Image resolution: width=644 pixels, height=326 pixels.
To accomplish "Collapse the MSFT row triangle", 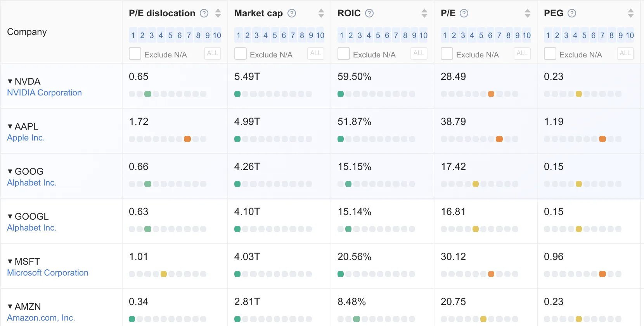I will tap(10, 262).
